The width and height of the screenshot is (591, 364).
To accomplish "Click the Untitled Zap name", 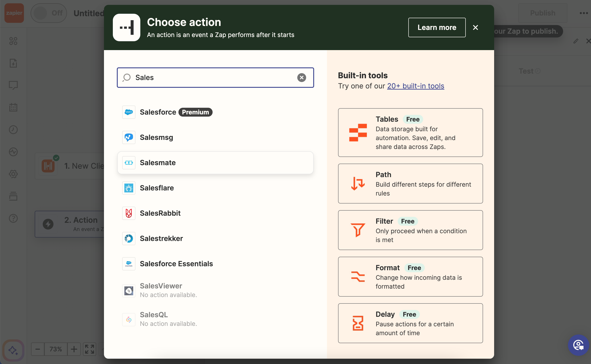I will [89, 13].
